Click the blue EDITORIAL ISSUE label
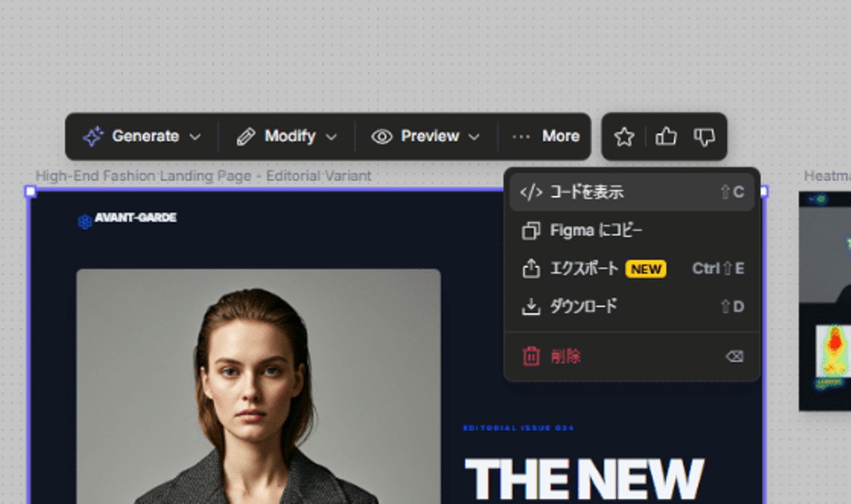 pos(518,428)
